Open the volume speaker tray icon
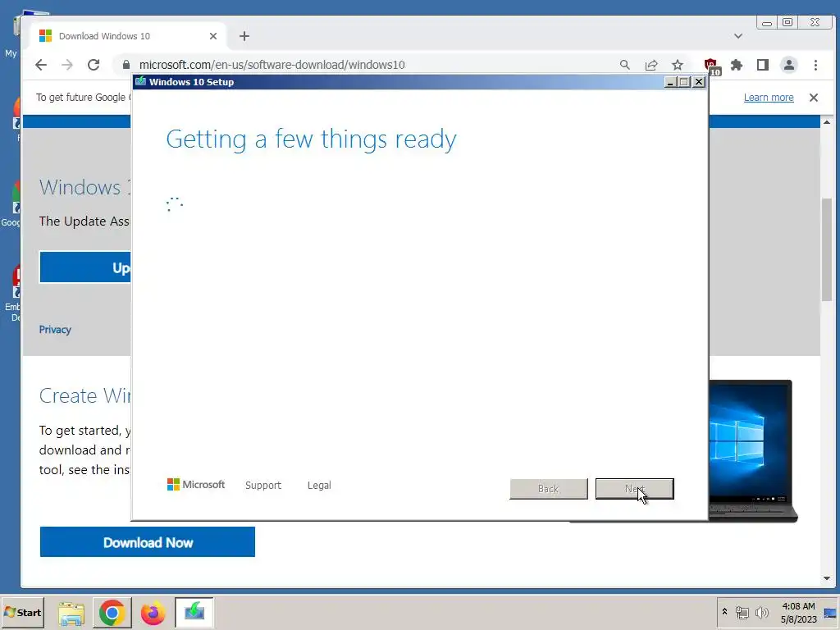 pos(761,612)
